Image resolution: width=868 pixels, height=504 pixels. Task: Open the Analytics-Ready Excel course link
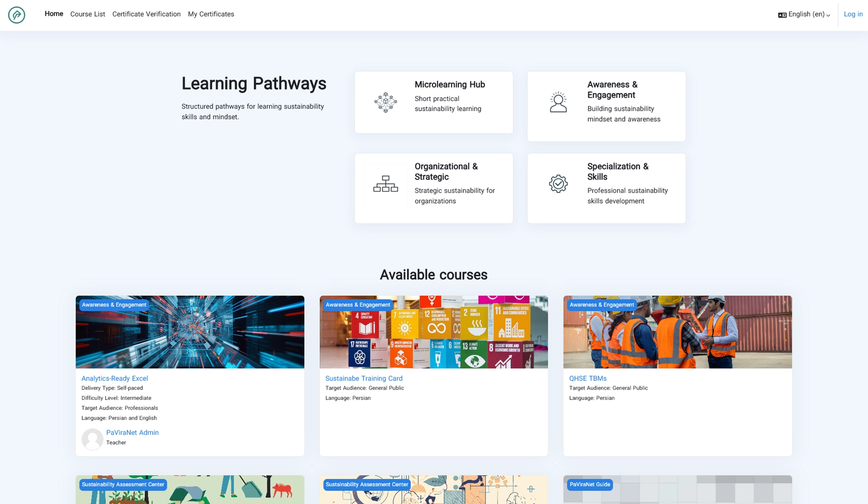(115, 378)
